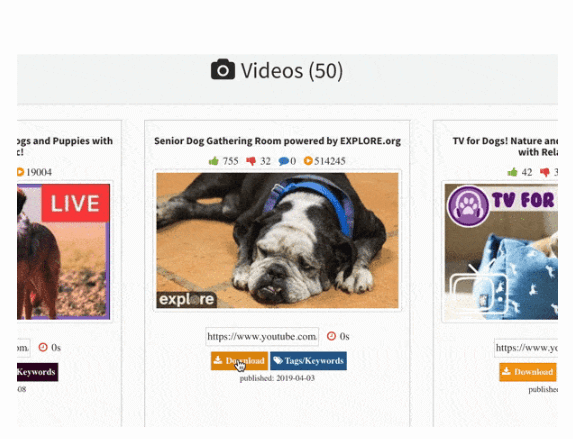Click the Videos (50) section heading
The height and width of the screenshot is (439, 573).
coord(277,70)
